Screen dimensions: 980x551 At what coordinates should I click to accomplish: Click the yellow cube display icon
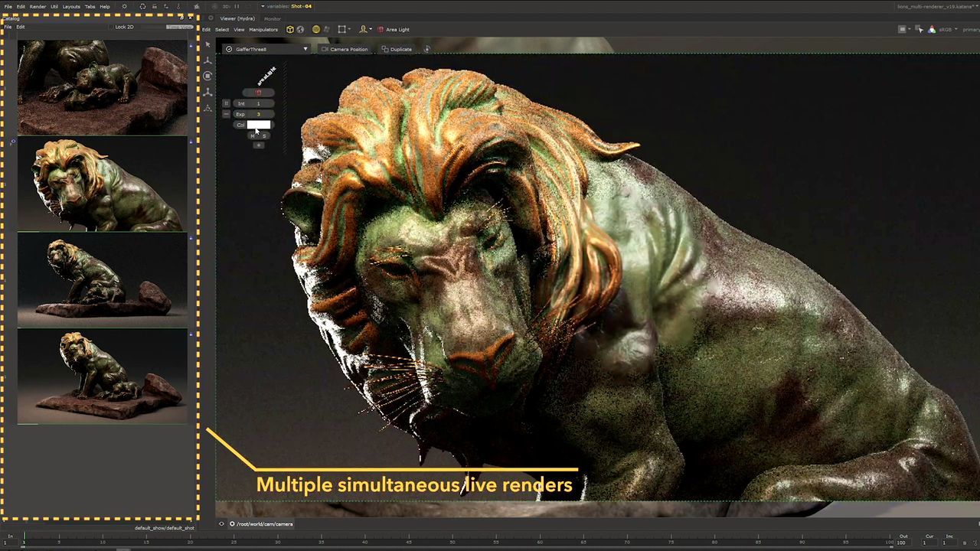[x=290, y=30]
